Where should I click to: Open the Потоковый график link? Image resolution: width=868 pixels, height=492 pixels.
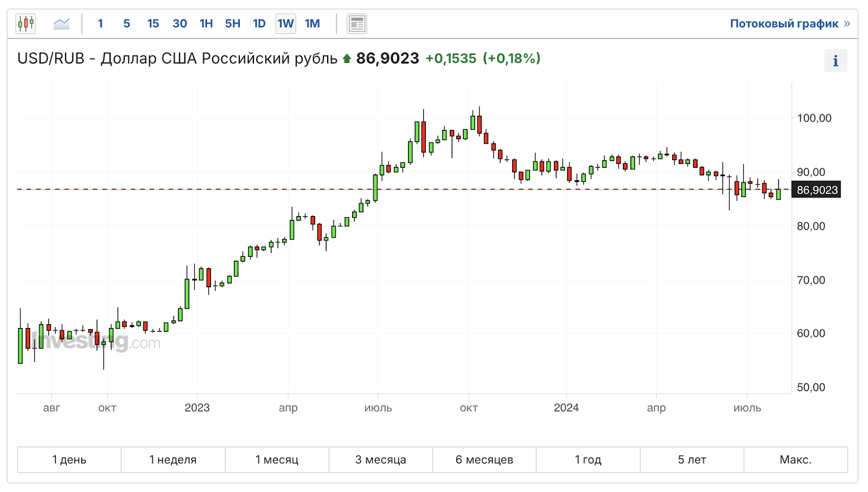click(x=790, y=23)
